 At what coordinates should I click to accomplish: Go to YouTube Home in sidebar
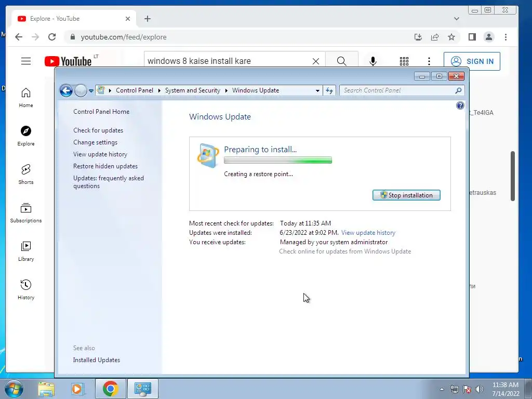26,98
